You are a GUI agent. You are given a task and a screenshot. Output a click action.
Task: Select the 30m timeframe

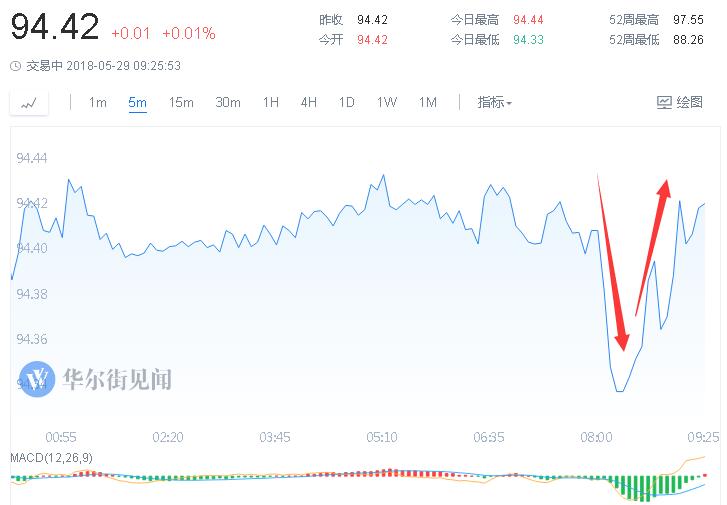pos(228,102)
